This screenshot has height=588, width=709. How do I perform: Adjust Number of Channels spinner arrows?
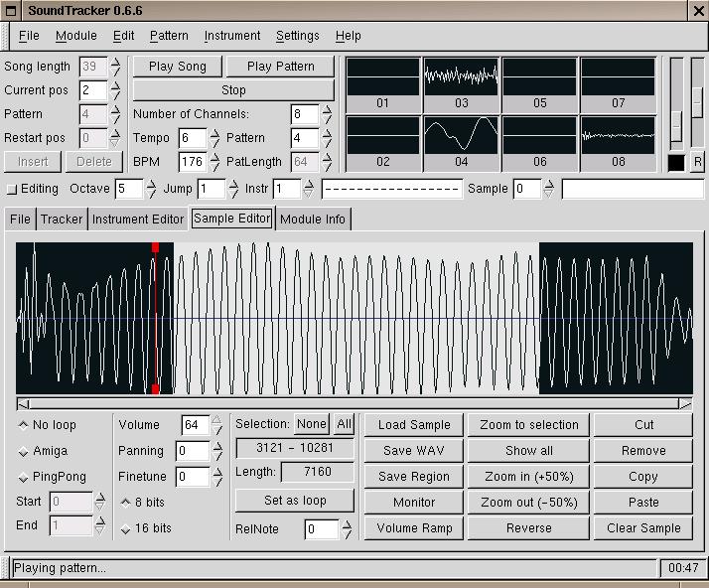327,114
